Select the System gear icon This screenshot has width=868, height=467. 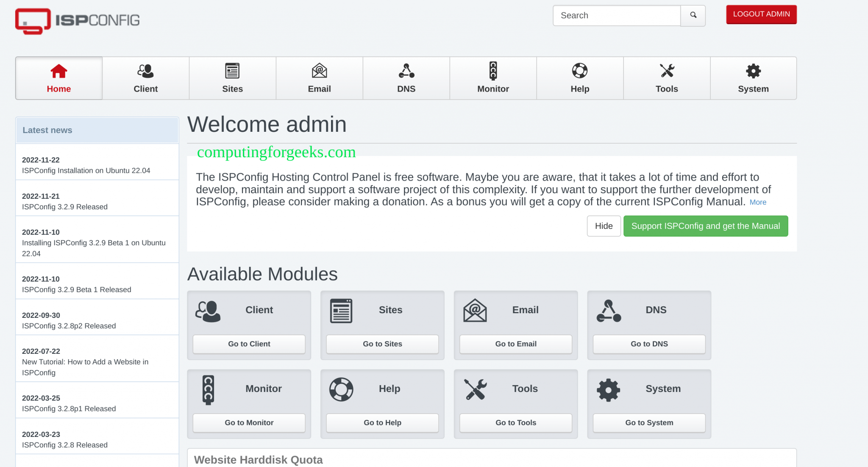753,71
